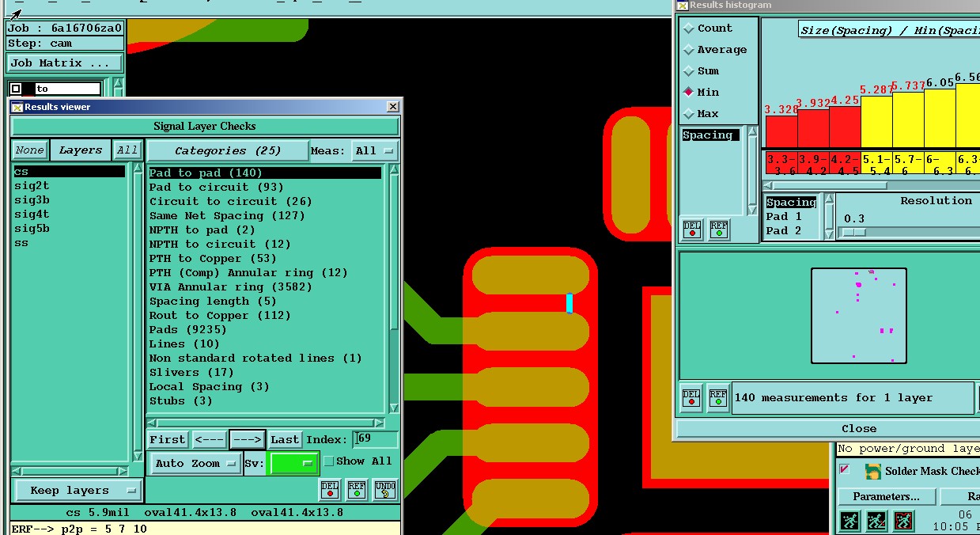The image size is (980, 535).
Task: Click the second running-man run icon
Action: tap(876, 521)
